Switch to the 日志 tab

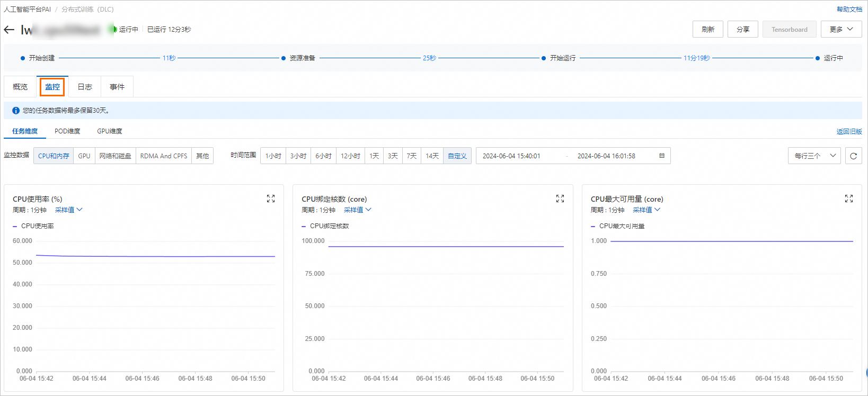click(x=85, y=87)
